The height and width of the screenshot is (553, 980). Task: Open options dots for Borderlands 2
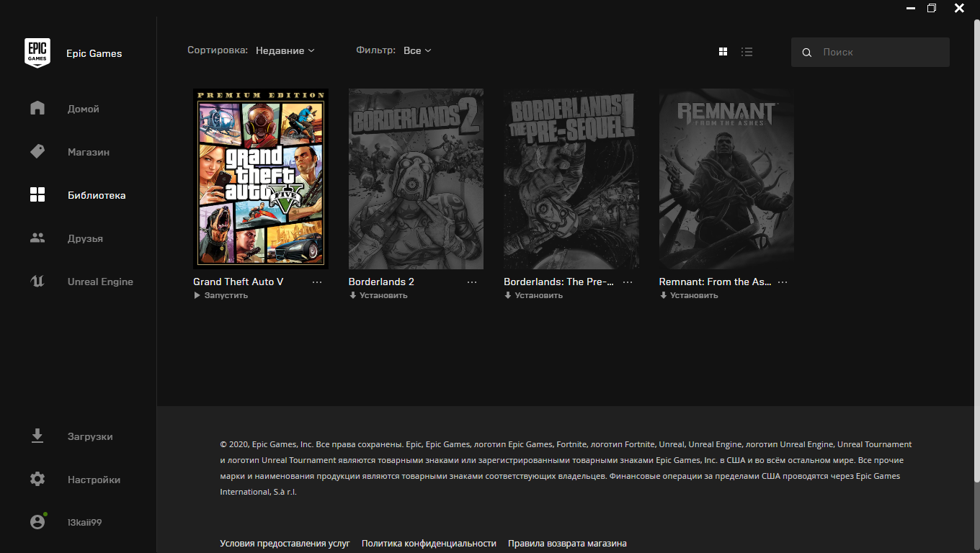coord(472,282)
